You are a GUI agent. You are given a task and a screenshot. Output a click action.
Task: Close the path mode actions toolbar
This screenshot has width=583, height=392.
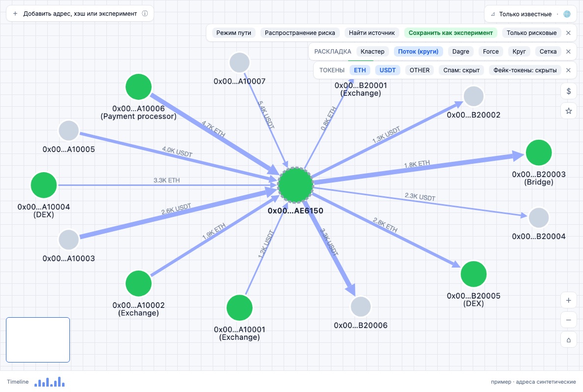(x=568, y=32)
